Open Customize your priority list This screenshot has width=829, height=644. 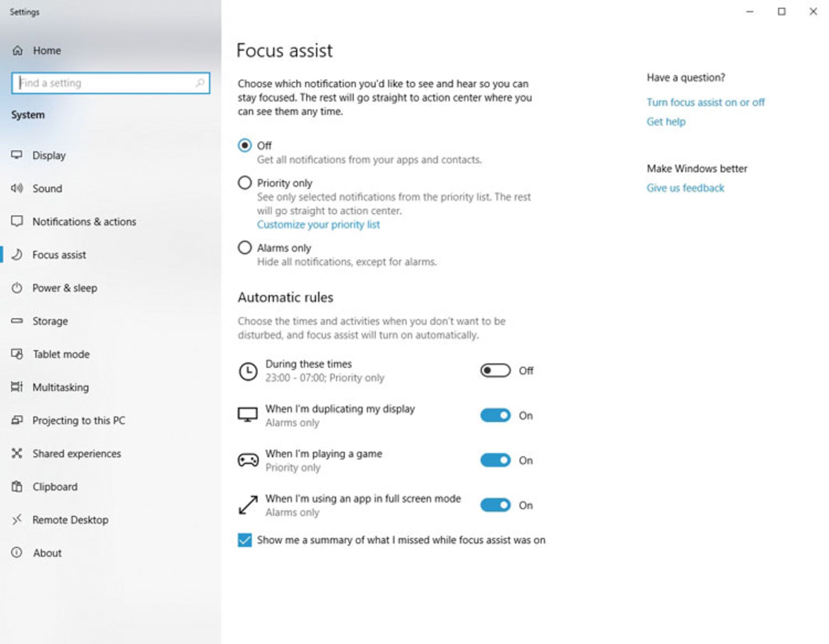318,224
